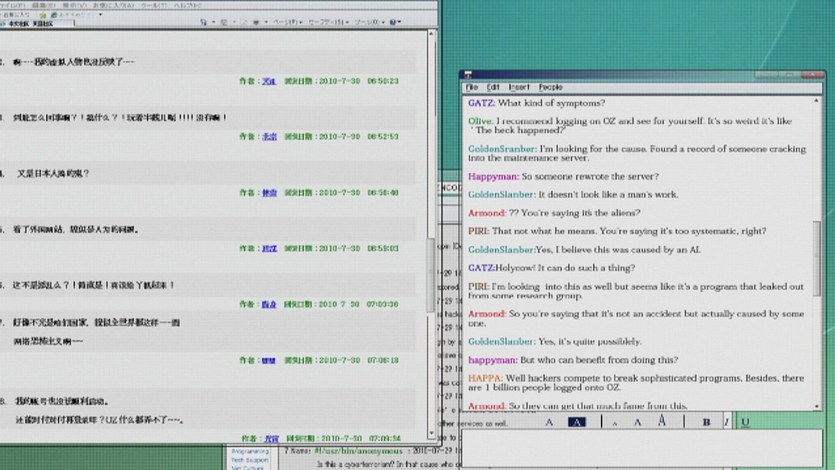Toggle bold formatting in chat toolbar
Viewport: 835px width, 470px height.
click(706, 423)
